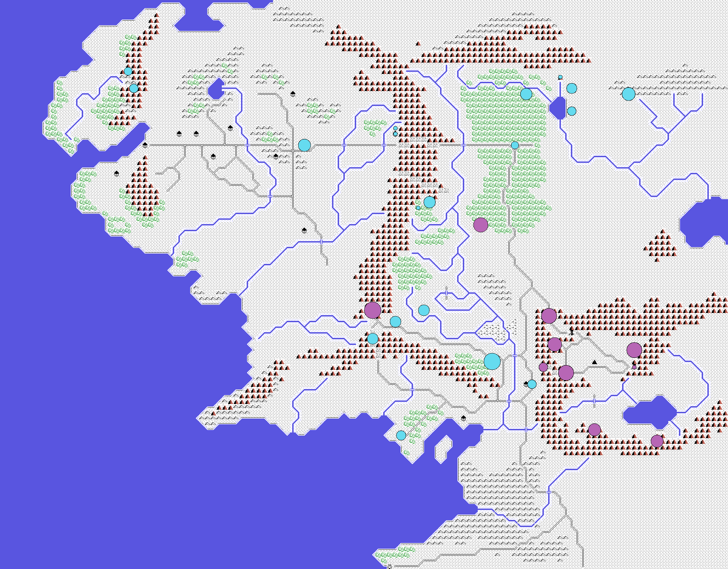The image size is (728, 569).
Task: Select the smaller purple circle west of Mordor's big central circle
Action: point(543,367)
